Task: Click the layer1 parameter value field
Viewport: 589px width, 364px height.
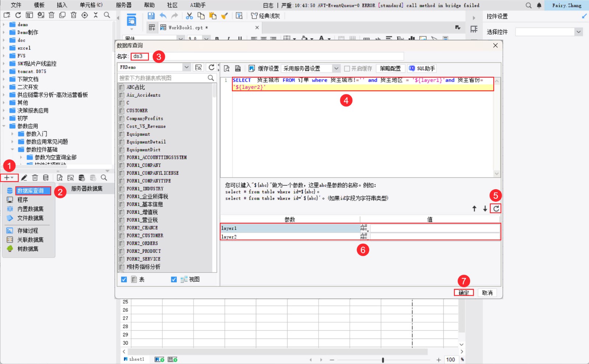Action: pos(435,228)
